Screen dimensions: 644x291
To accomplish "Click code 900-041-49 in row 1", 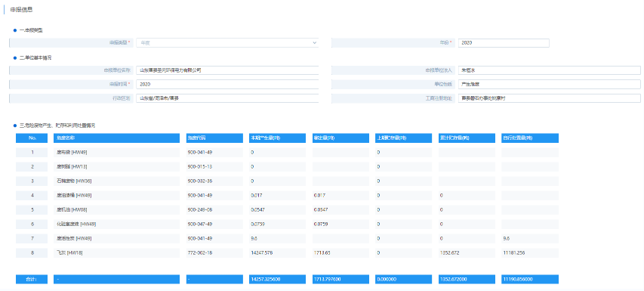I will coord(214,153).
